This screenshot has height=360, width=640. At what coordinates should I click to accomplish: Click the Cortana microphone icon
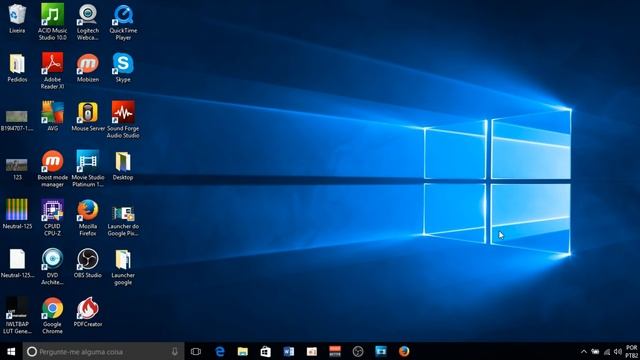[x=175, y=351]
